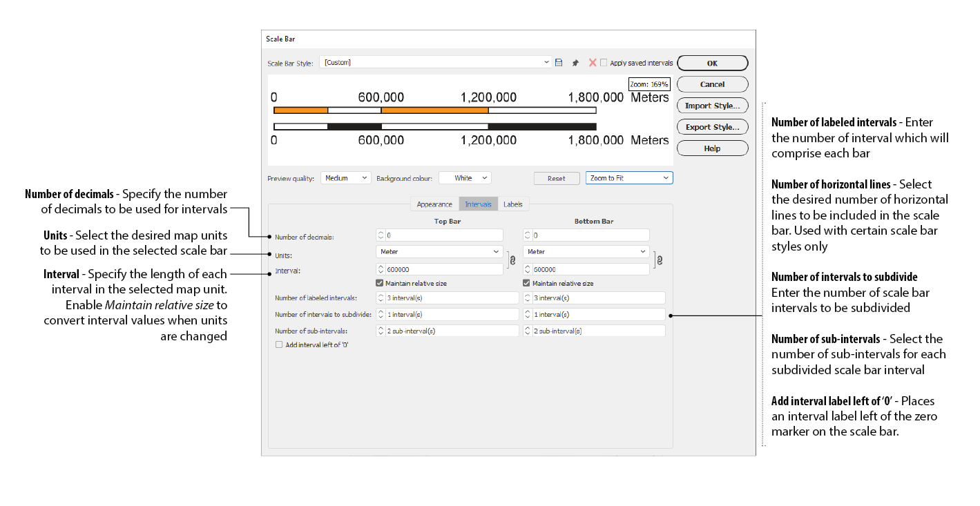
Task: Open the Labels tab
Action: [x=512, y=204]
